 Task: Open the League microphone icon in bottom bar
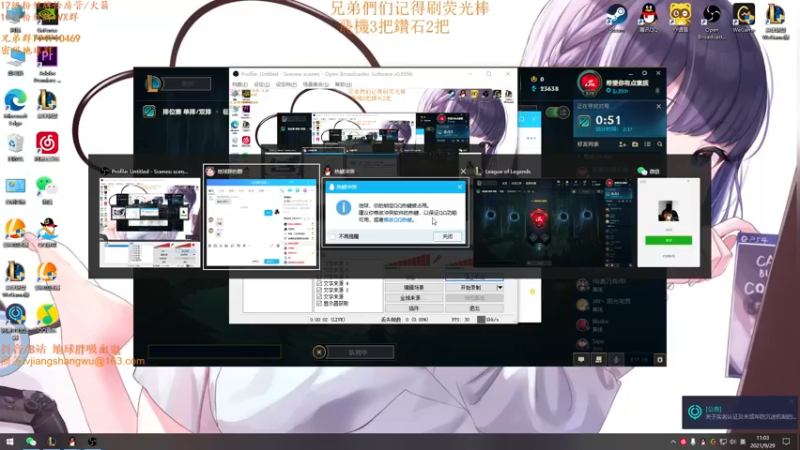pyautogui.click(x=616, y=360)
